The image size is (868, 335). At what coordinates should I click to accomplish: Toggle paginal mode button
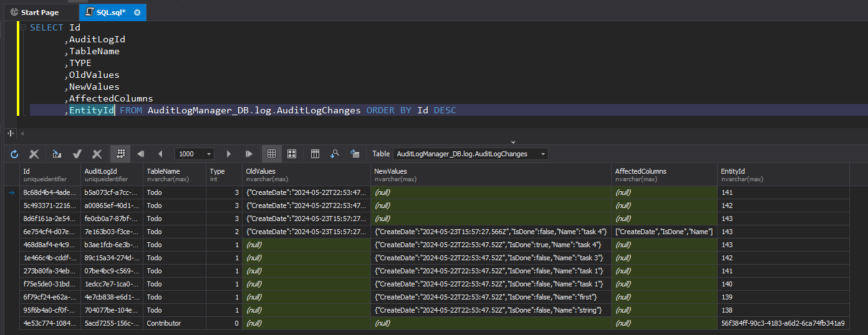[120, 154]
